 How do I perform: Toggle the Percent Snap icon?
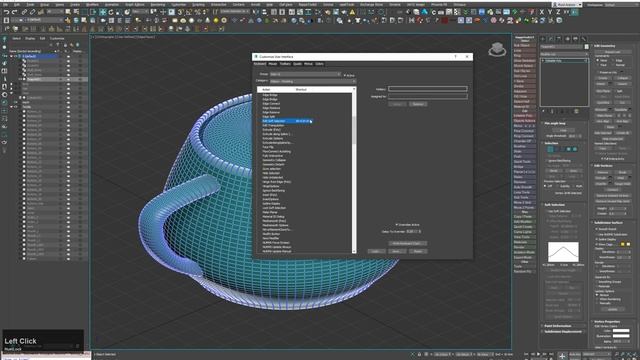198,12
